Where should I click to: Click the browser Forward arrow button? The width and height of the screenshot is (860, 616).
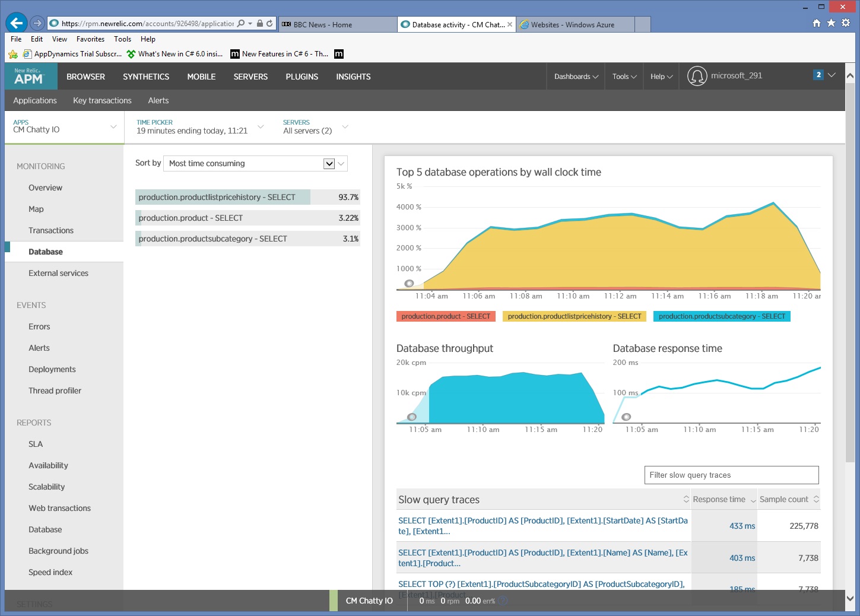(37, 23)
